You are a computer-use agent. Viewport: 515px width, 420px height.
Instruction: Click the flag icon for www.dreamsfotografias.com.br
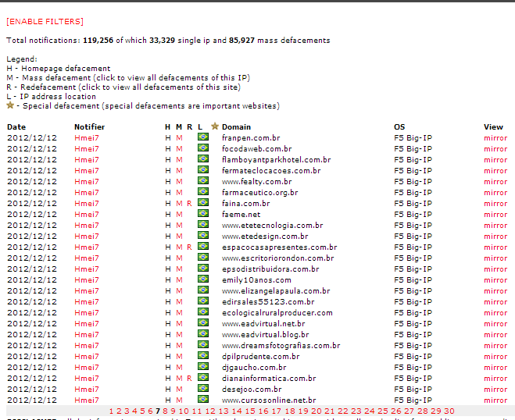tap(203, 344)
